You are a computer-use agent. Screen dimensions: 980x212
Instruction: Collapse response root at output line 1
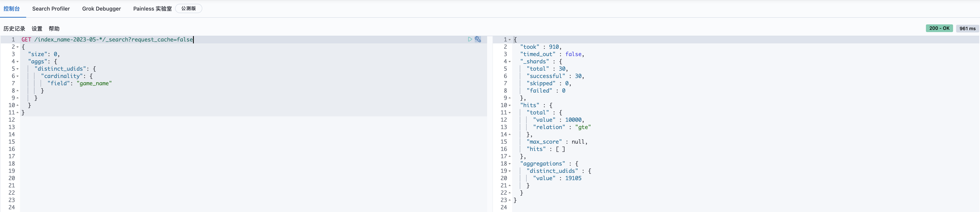point(510,40)
